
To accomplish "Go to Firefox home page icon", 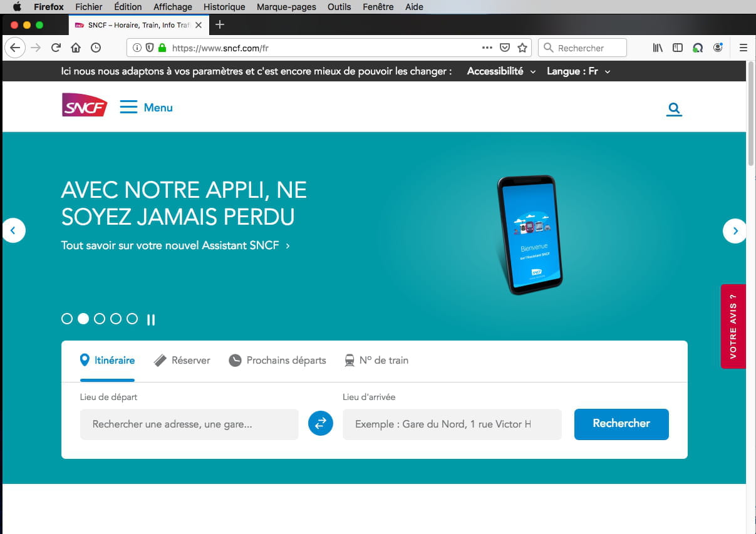I will (76, 48).
